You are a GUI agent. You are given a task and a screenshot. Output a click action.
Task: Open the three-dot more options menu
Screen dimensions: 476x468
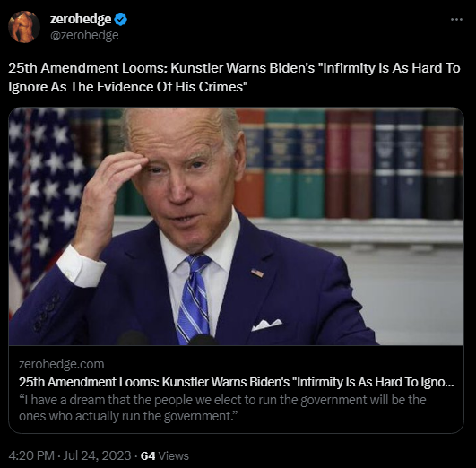tap(456, 20)
